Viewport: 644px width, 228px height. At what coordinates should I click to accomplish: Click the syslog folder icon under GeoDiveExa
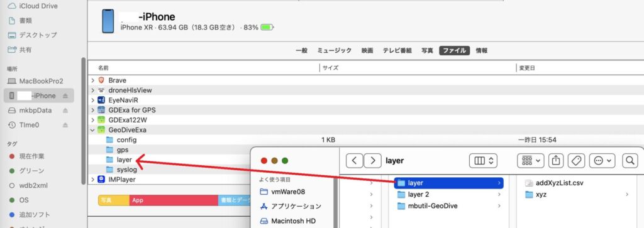(109, 170)
